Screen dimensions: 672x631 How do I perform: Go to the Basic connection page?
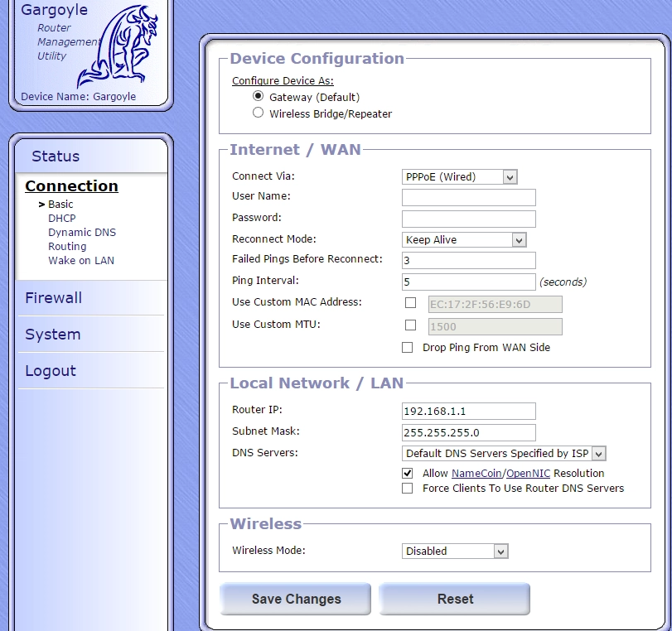click(60, 205)
